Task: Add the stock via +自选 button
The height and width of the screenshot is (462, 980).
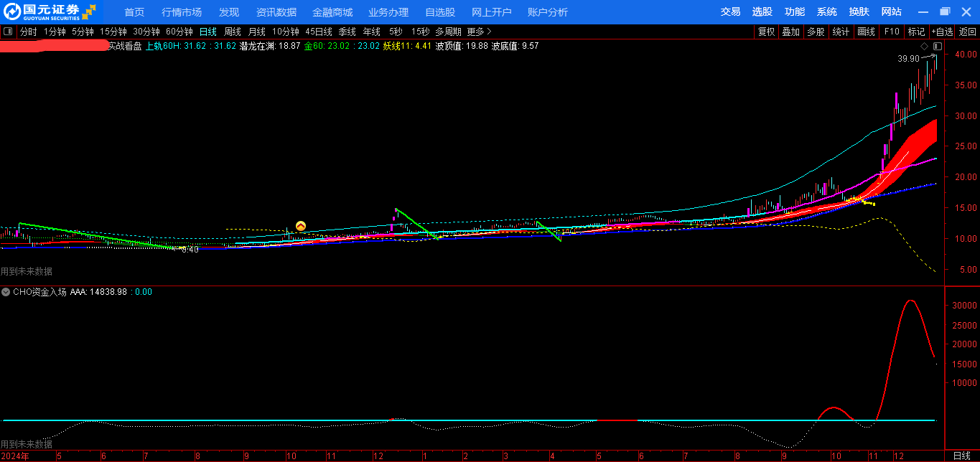Action: point(942,32)
